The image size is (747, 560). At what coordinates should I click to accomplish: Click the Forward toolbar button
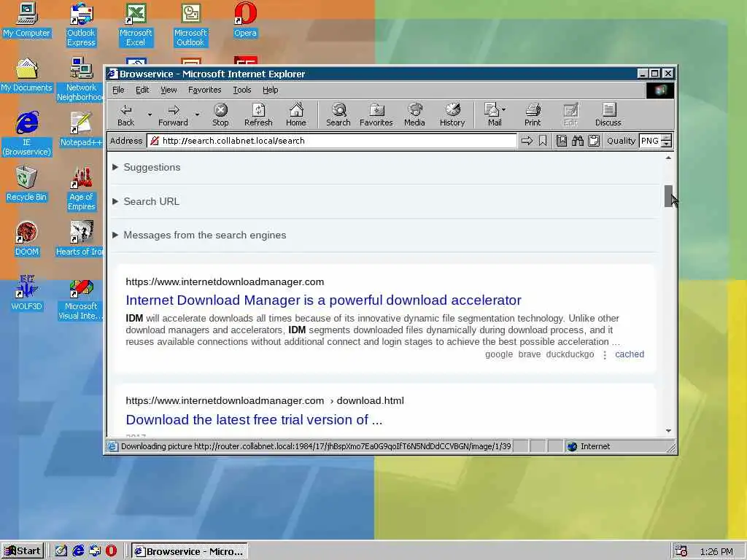(173, 115)
